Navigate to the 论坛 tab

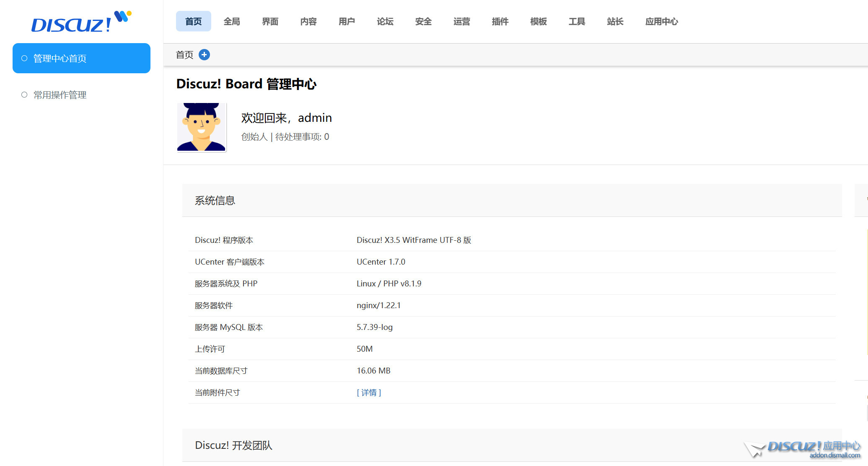[385, 21]
